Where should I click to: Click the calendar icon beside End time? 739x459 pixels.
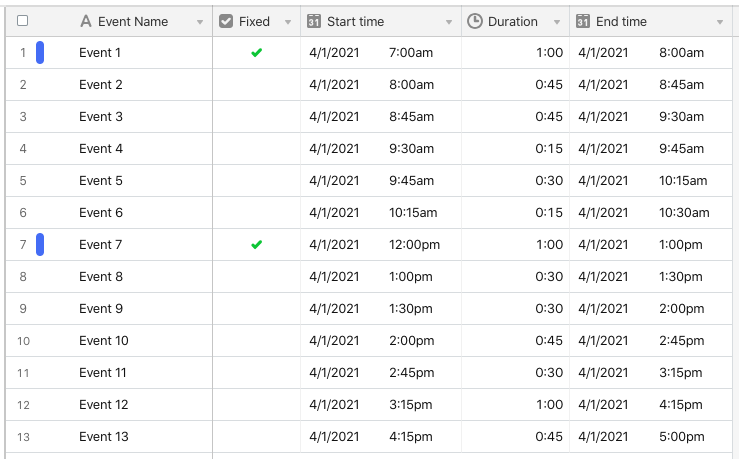click(x=583, y=21)
